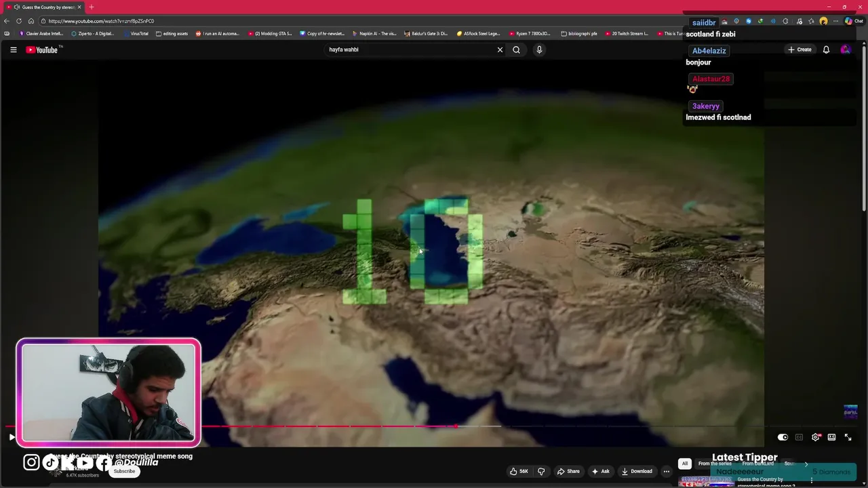
Task: Open the 'Copy of hr-newslet...' bookmark
Action: [x=322, y=33]
